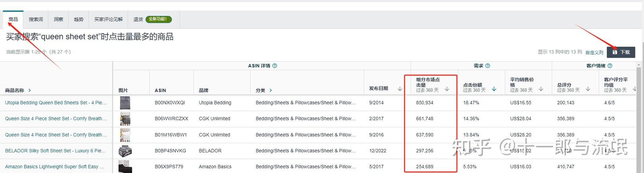Click the 18.47% click share
Viewport: 644px width, 173px height.
(471, 103)
